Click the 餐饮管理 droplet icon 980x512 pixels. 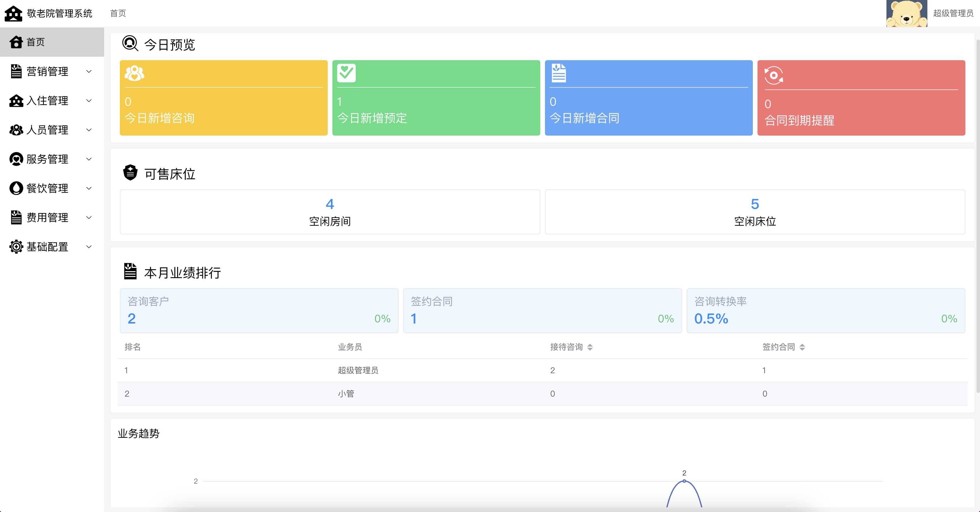16,188
